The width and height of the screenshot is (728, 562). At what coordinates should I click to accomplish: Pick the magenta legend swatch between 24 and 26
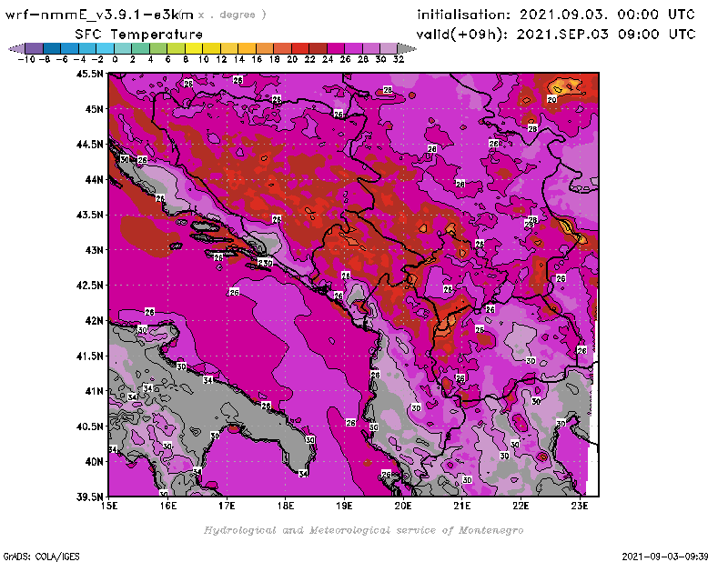coord(335,48)
